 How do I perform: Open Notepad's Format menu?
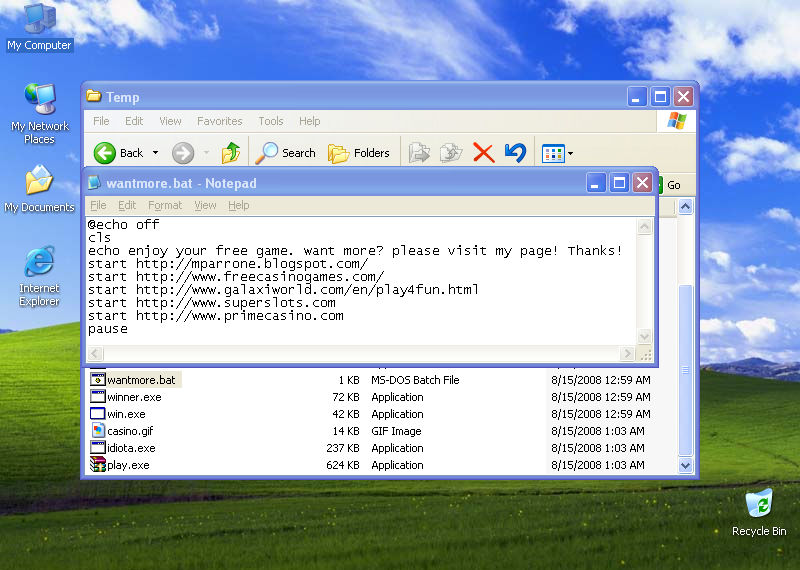(165, 205)
